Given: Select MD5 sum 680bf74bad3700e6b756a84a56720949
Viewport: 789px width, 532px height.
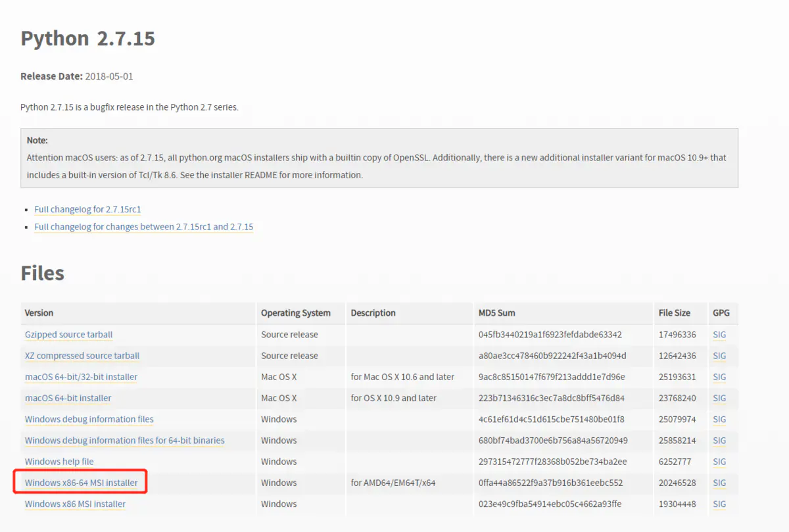Looking at the screenshot, I should point(553,440).
